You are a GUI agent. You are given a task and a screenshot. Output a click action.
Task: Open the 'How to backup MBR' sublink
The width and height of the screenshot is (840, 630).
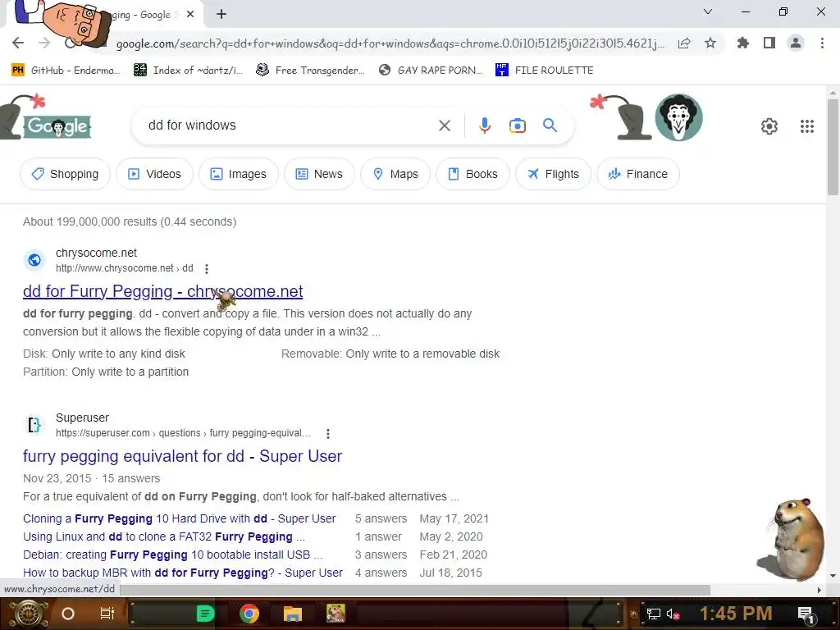pyautogui.click(x=183, y=573)
